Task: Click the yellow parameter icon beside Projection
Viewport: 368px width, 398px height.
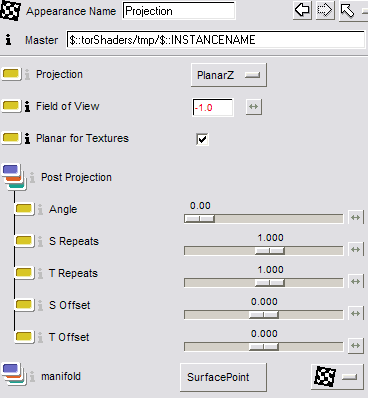Action: point(11,74)
